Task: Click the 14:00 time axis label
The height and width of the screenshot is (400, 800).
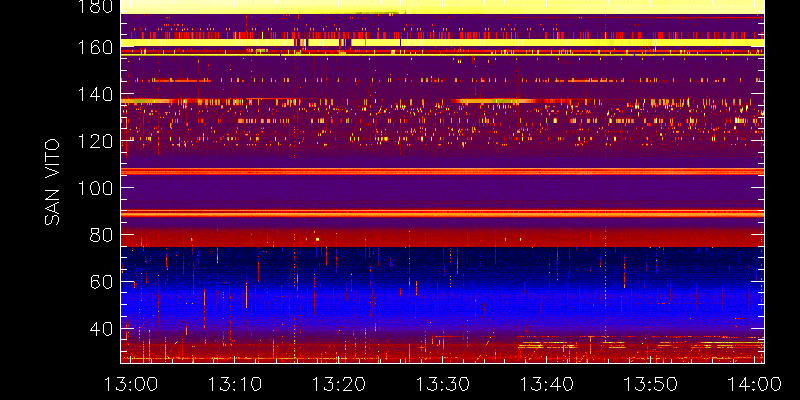Action: (x=755, y=384)
